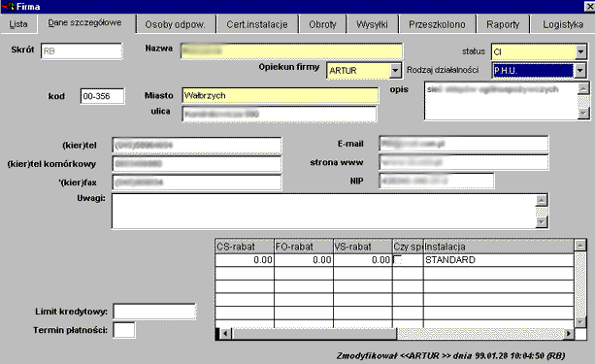
Task: Click the Limit kredytowy field
Action: click(x=154, y=312)
